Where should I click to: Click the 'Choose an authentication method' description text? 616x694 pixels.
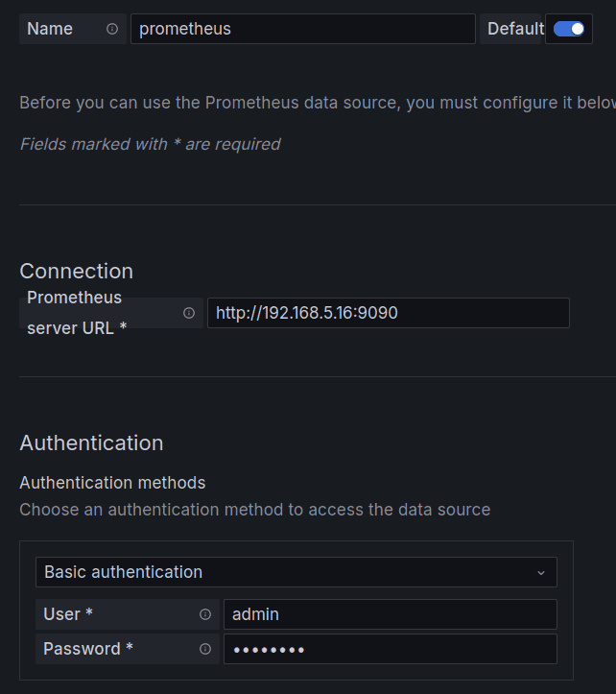[254, 510]
